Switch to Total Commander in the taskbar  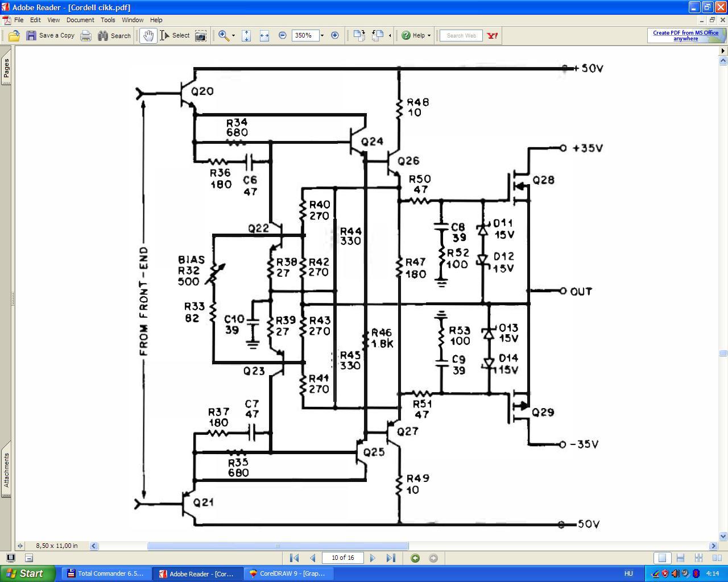tap(106, 573)
